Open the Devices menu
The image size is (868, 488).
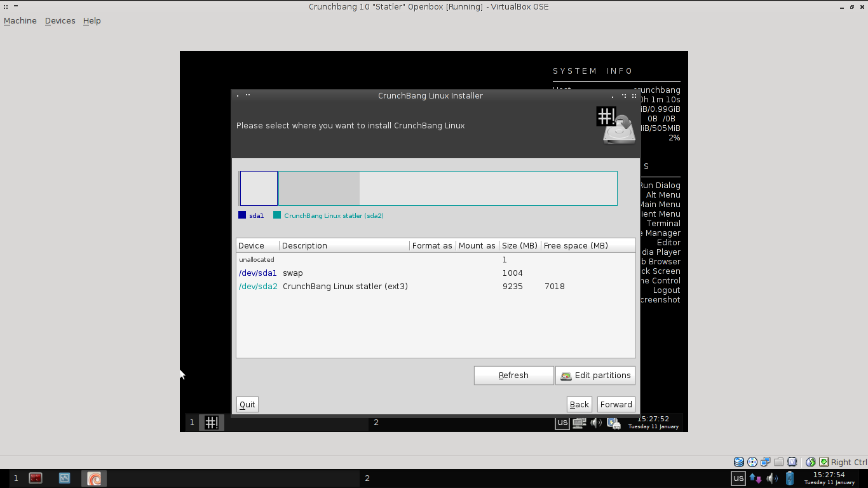pyautogui.click(x=60, y=20)
